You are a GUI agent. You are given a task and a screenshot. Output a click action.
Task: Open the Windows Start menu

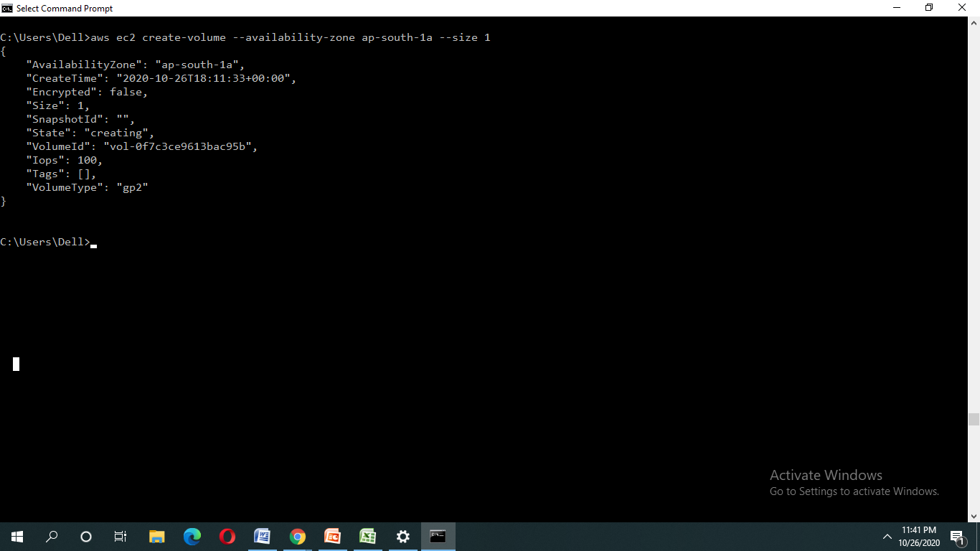click(17, 537)
